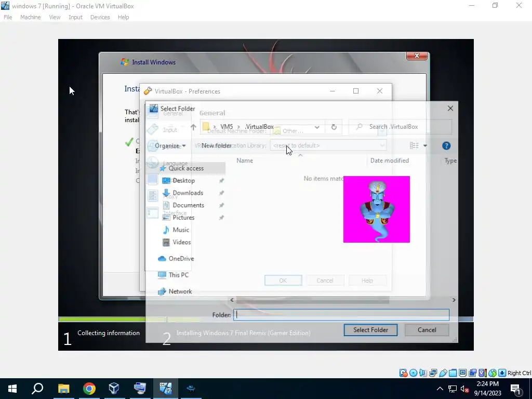Select Quick access in the navigation pane
Viewport: 532px width, 399px height.
coord(186,168)
